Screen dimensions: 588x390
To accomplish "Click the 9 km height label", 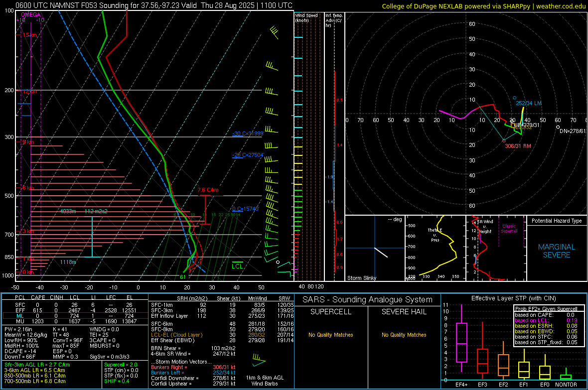I will pyautogui.click(x=28, y=142).
